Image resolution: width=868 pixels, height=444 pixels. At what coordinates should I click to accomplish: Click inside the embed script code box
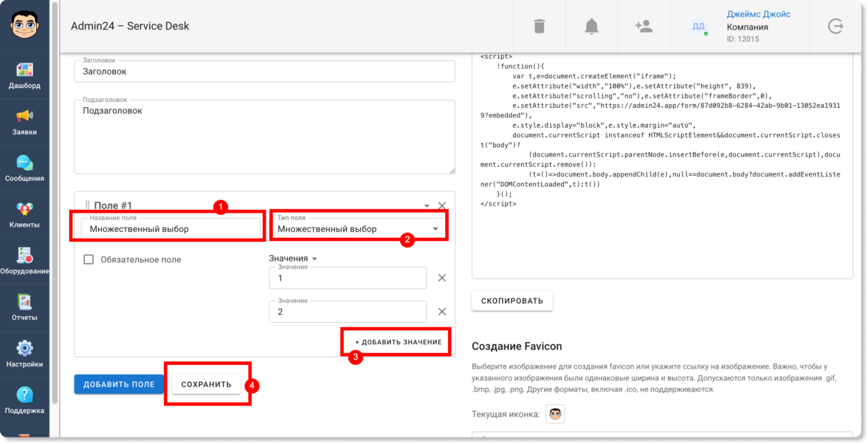click(x=662, y=165)
